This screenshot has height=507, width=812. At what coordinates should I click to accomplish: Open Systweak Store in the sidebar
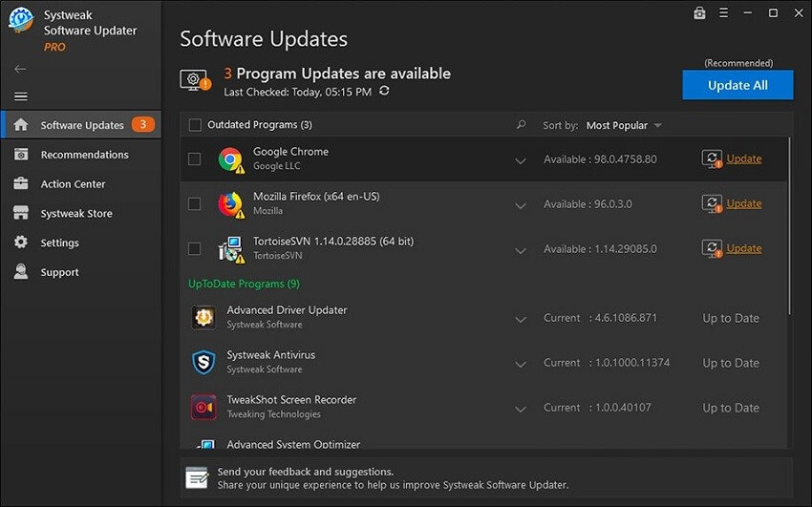(81, 213)
